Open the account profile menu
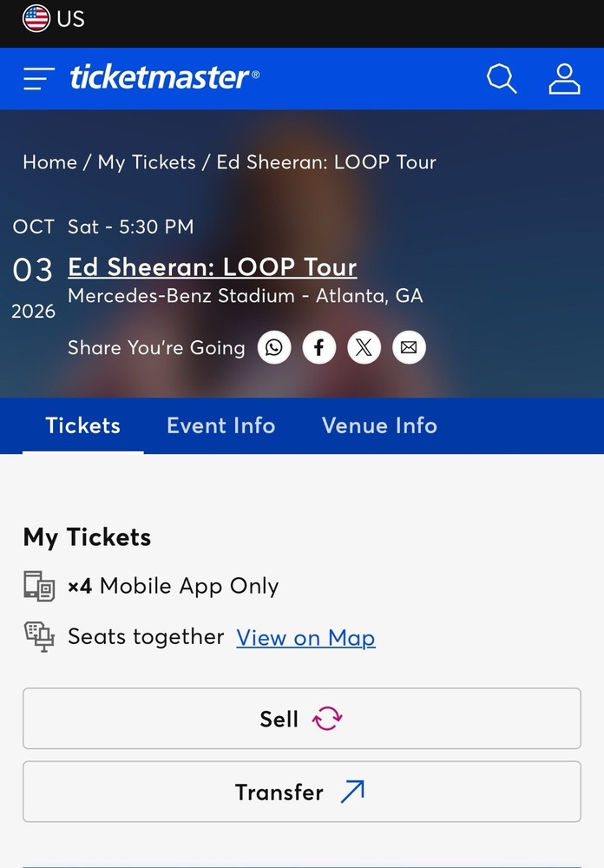This screenshot has height=868, width=604. click(x=565, y=78)
